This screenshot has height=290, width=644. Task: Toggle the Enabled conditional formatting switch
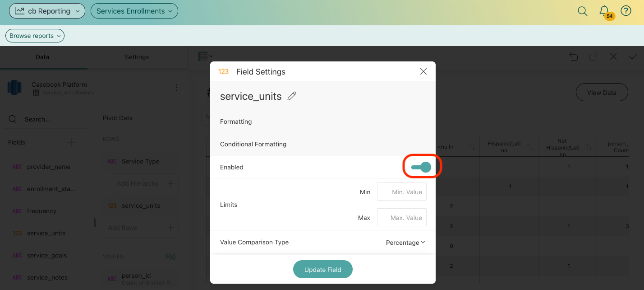pos(421,168)
